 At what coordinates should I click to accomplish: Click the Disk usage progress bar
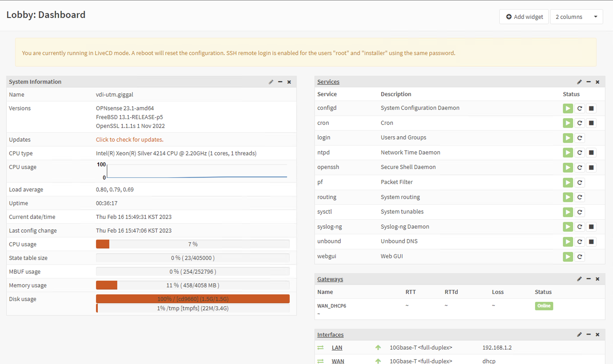coord(193,299)
